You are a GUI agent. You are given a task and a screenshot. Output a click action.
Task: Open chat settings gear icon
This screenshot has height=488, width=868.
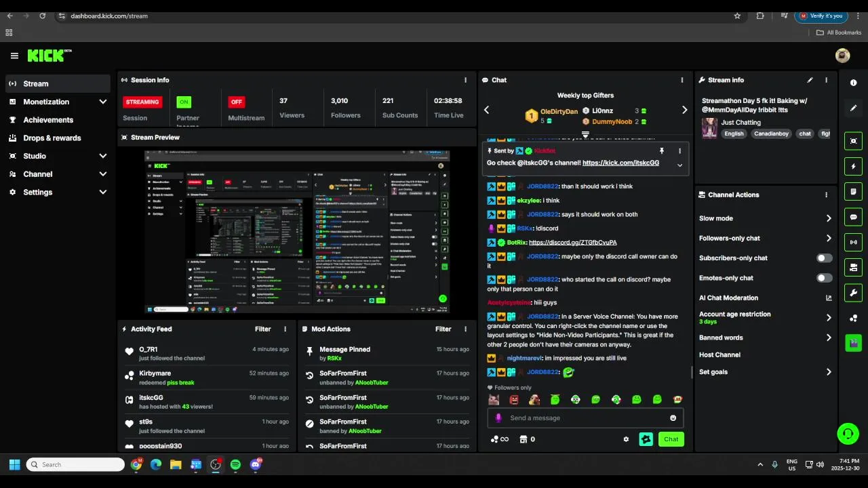click(x=626, y=439)
